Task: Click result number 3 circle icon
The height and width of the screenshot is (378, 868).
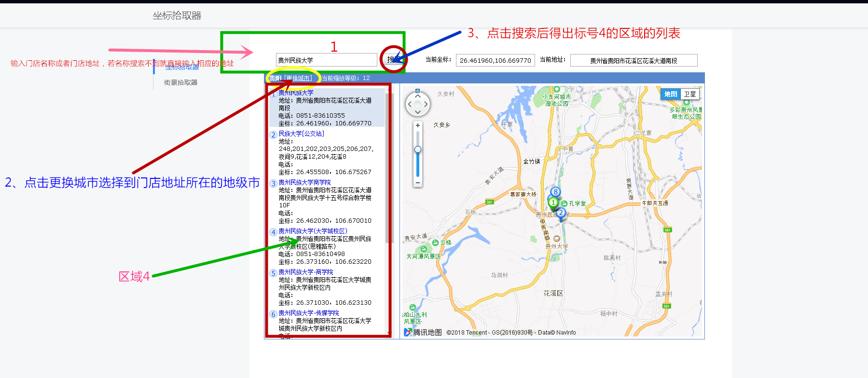Action: 274,184
